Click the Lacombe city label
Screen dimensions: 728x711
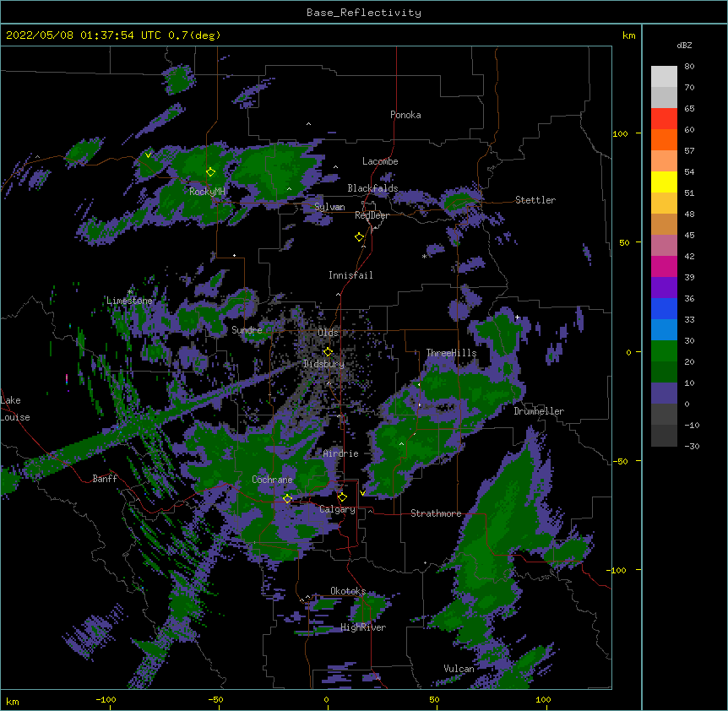pyautogui.click(x=380, y=161)
